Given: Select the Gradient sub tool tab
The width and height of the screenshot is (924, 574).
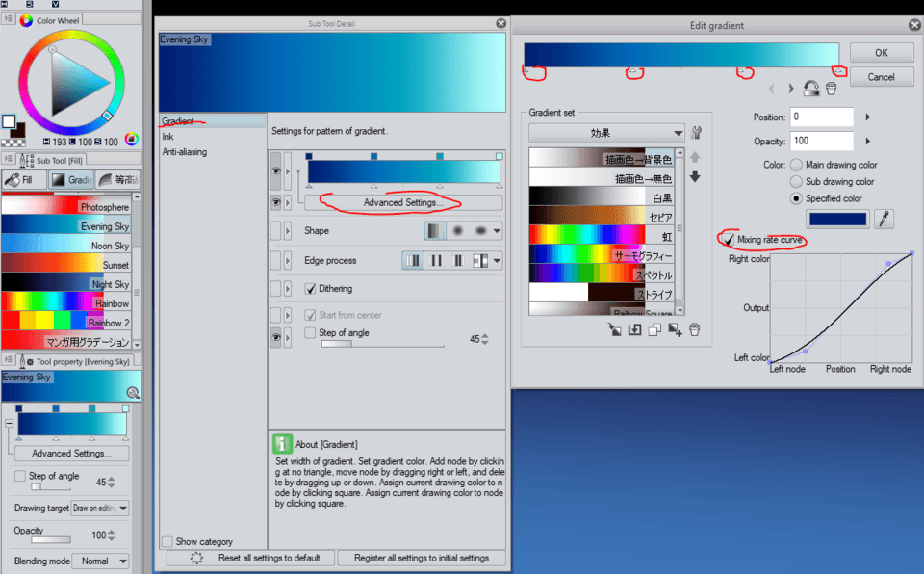Looking at the screenshot, I should pyautogui.click(x=71, y=180).
